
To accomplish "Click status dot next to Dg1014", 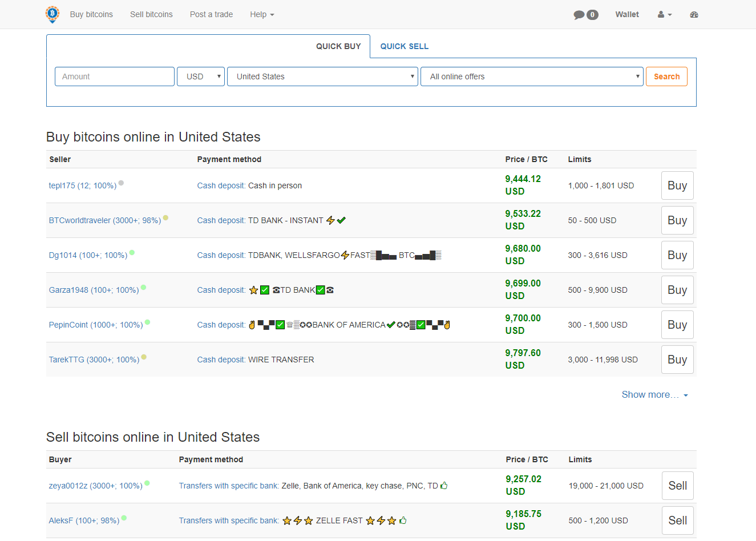I will (132, 253).
